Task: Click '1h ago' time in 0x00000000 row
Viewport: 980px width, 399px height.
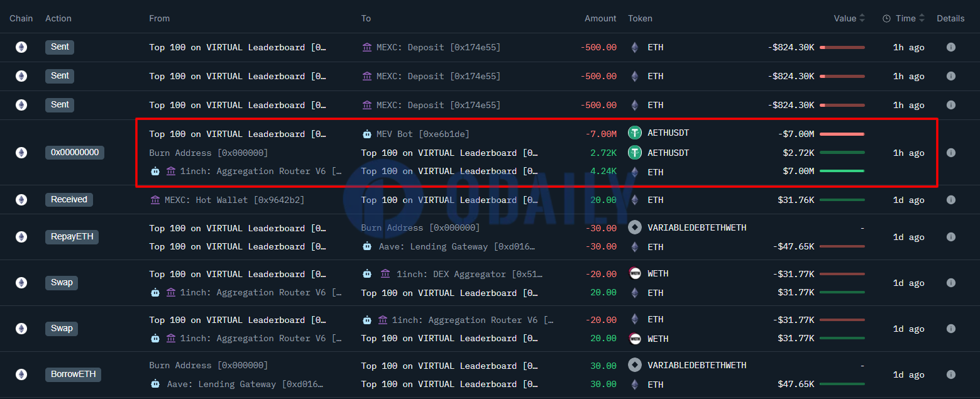Action: pos(908,153)
